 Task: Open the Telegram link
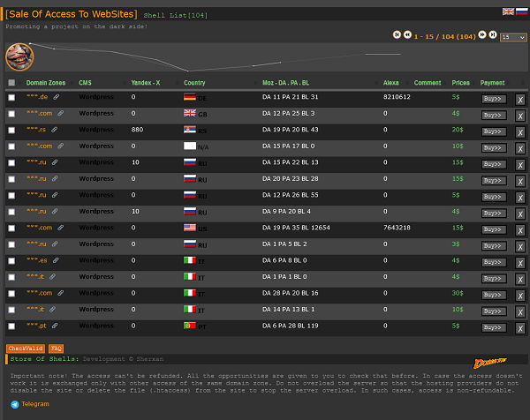(35, 404)
